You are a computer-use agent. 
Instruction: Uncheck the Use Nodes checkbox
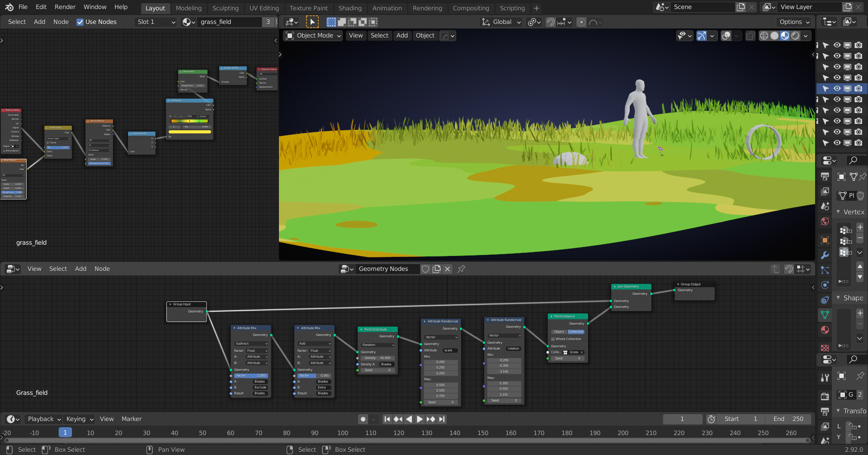[x=80, y=22]
